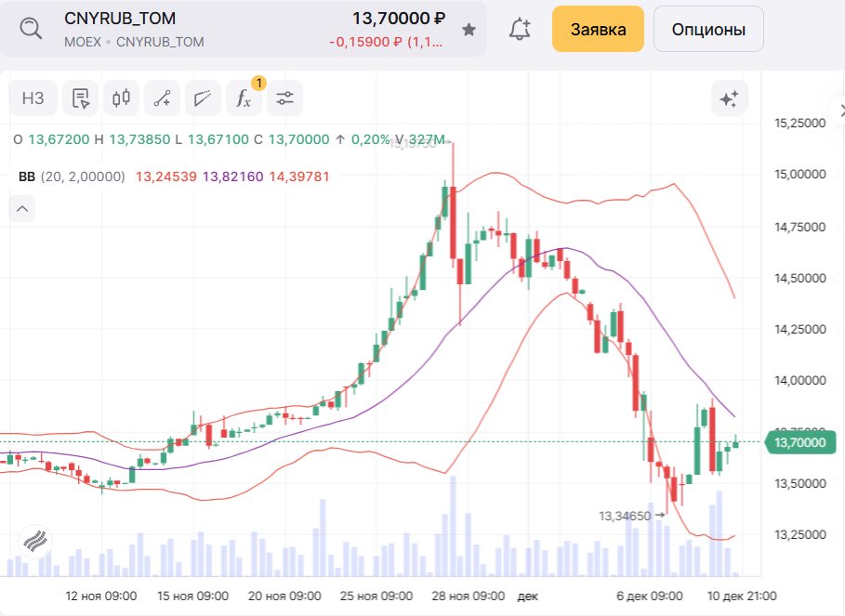
Task: Open the channel drawing shapes tool
Action: pyautogui.click(x=203, y=98)
